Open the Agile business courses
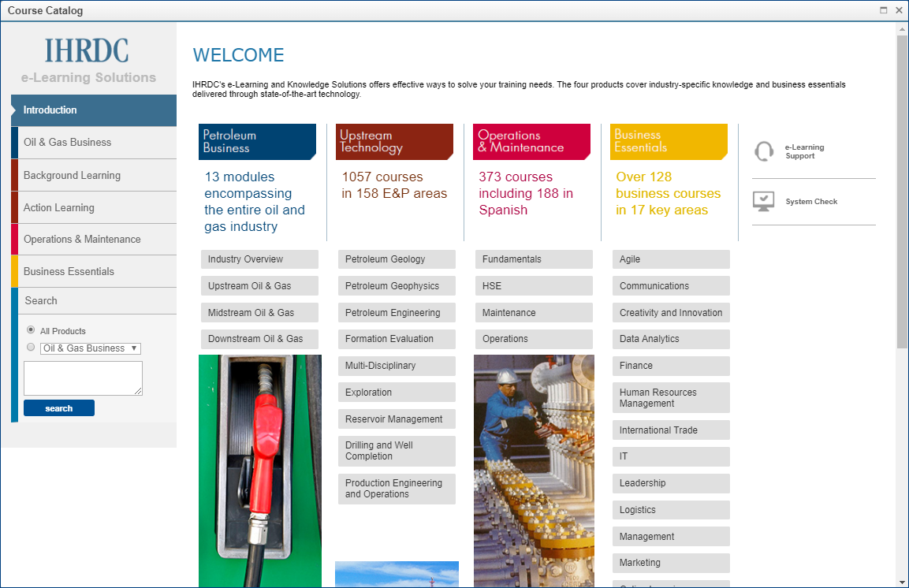The height and width of the screenshot is (588, 909). click(672, 259)
